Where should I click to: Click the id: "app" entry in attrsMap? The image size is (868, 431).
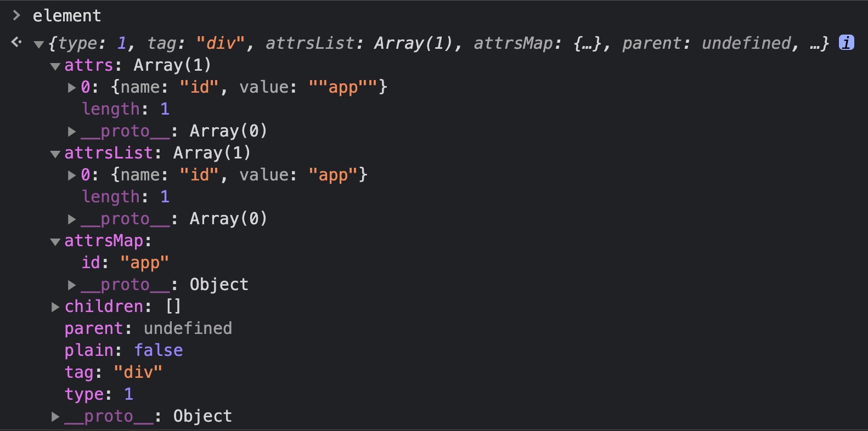(125, 263)
